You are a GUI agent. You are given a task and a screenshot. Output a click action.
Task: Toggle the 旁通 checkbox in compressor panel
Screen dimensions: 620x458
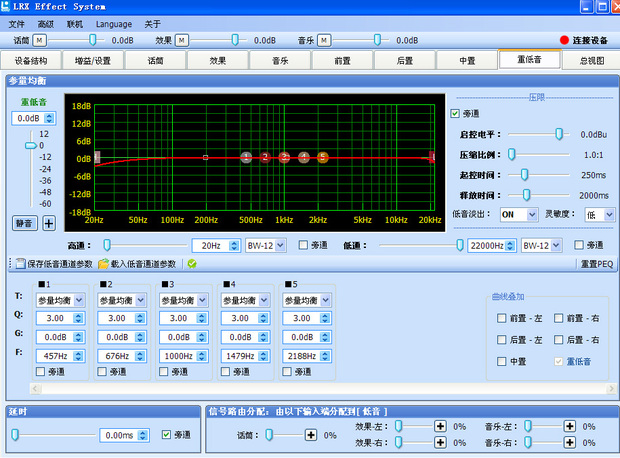pos(456,113)
